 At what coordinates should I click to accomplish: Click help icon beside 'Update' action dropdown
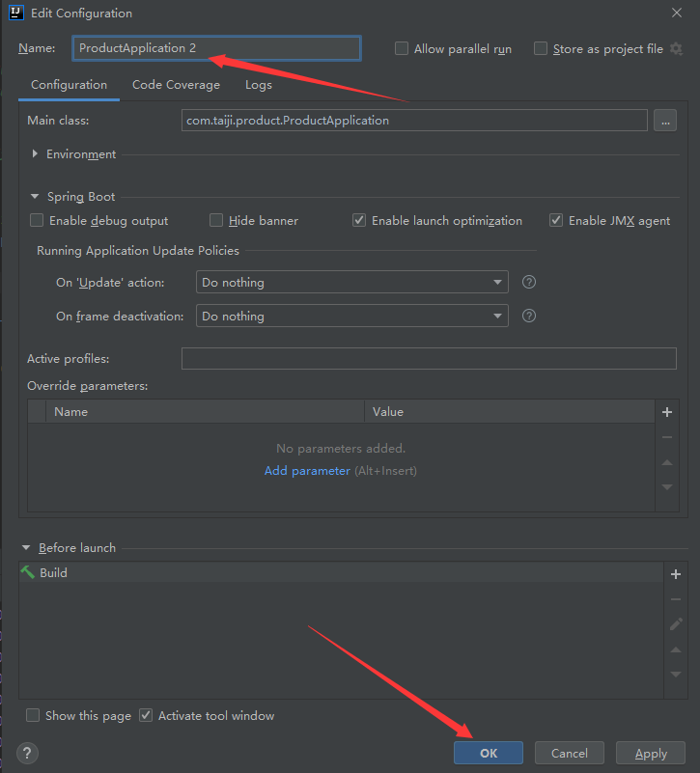[529, 283]
